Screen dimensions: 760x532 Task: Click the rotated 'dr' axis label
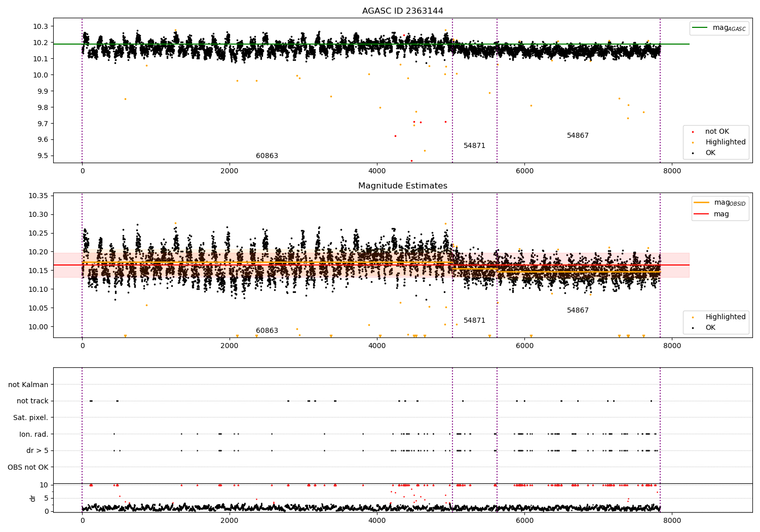(33, 498)
